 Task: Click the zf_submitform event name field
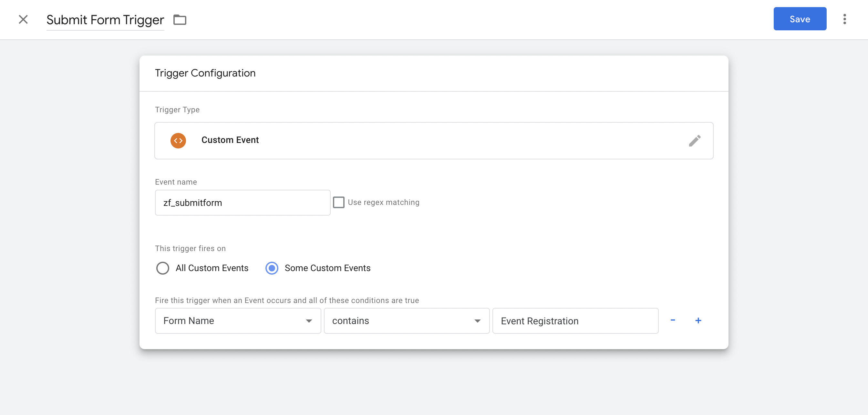pos(242,203)
